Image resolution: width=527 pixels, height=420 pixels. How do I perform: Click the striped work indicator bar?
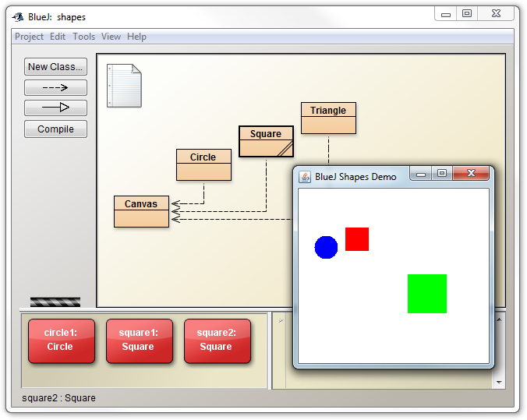tap(55, 302)
